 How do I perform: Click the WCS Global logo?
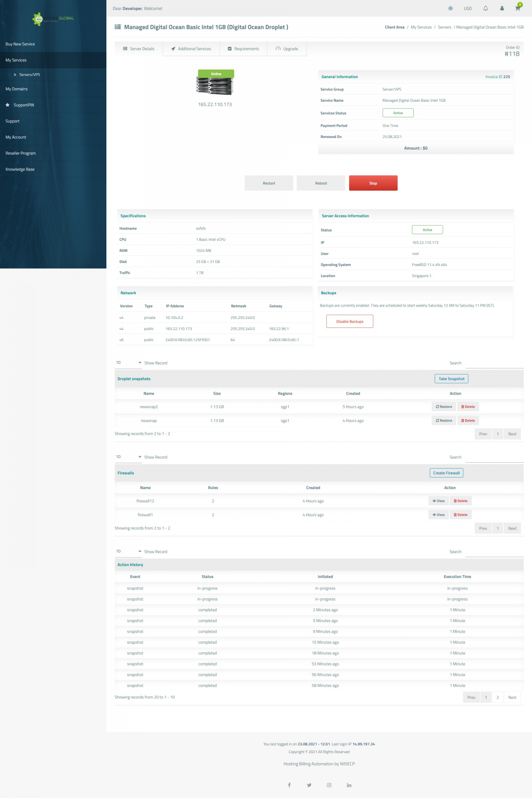tap(53, 19)
